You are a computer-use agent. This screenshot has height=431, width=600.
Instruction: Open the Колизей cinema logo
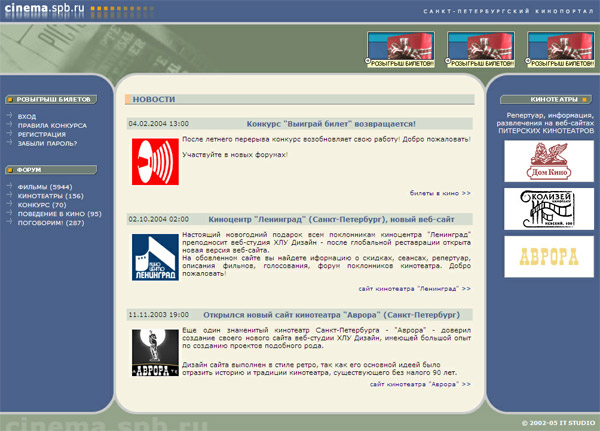point(549,209)
